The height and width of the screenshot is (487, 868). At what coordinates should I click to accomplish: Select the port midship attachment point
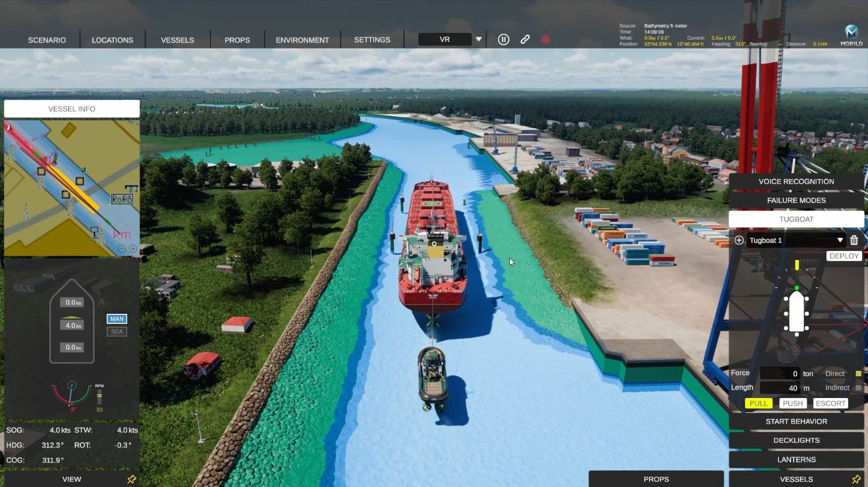(x=786, y=314)
